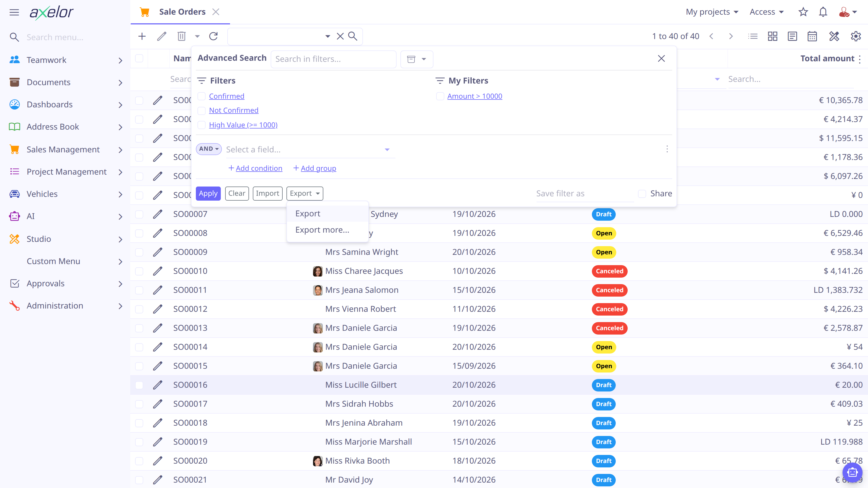Select the SO00009 row checkbox
Viewport: 868px width, 488px height.
coord(139,252)
